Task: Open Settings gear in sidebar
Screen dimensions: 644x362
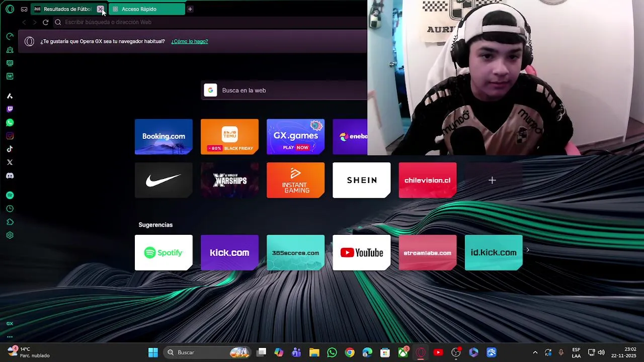Action: (x=10, y=235)
